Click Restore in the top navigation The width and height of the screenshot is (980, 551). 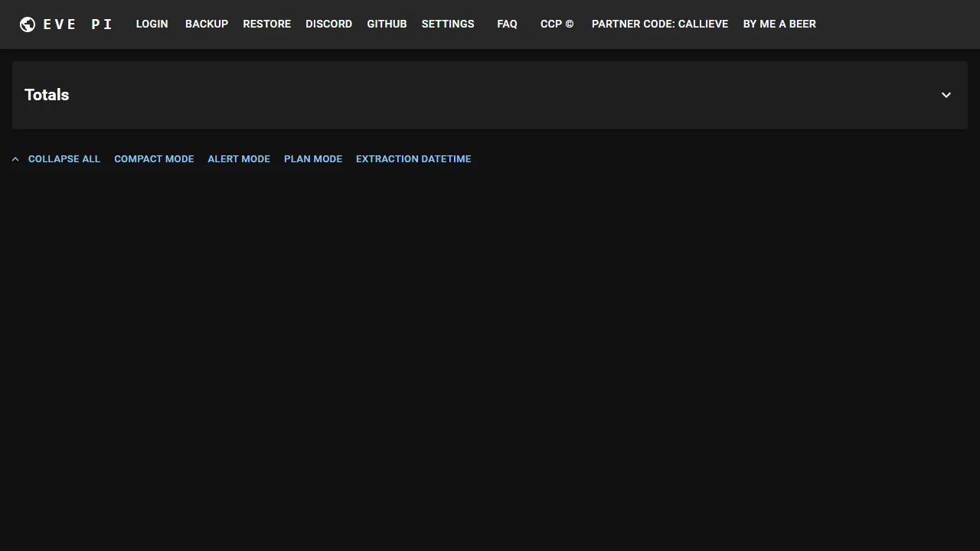266,24
